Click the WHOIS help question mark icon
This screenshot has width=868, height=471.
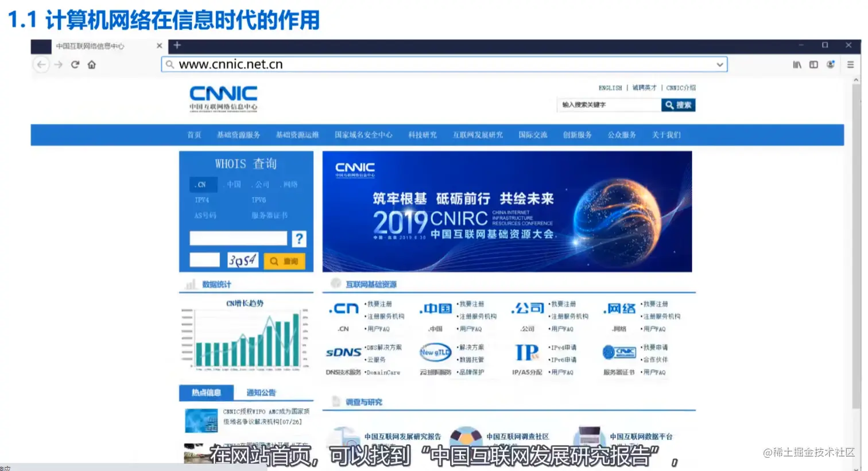(x=299, y=239)
